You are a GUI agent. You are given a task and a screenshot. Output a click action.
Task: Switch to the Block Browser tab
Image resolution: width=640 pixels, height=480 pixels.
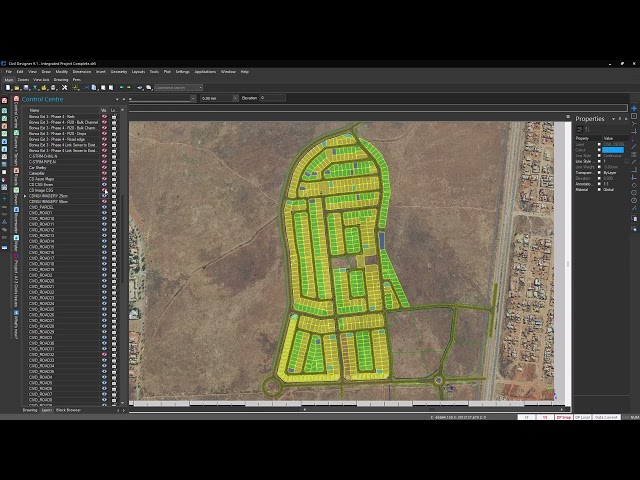coord(68,410)
